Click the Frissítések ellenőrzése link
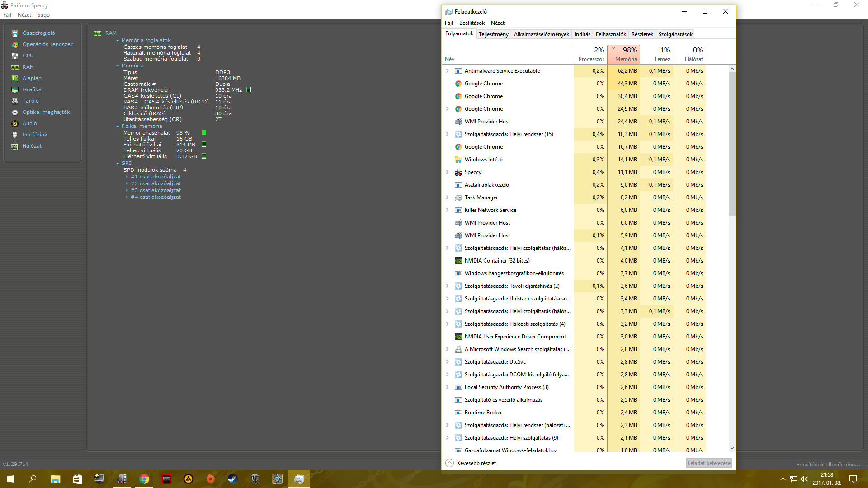The height and width of the screenshot is (488, 868). click(x=828, y=465)
